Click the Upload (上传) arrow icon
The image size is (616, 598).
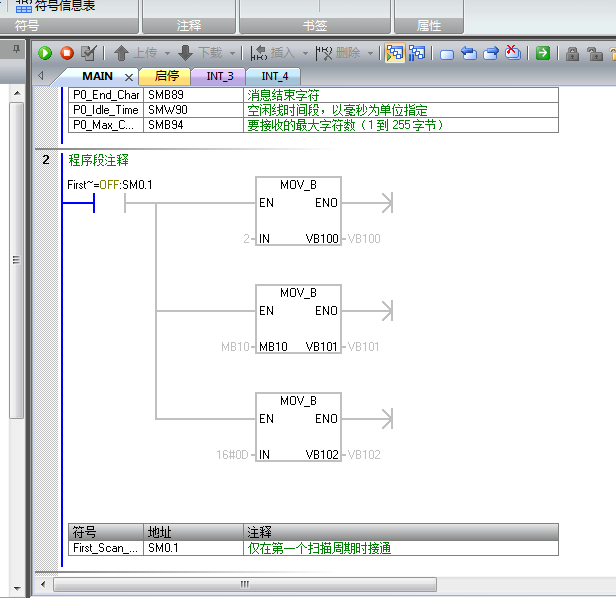coord(121,53)
